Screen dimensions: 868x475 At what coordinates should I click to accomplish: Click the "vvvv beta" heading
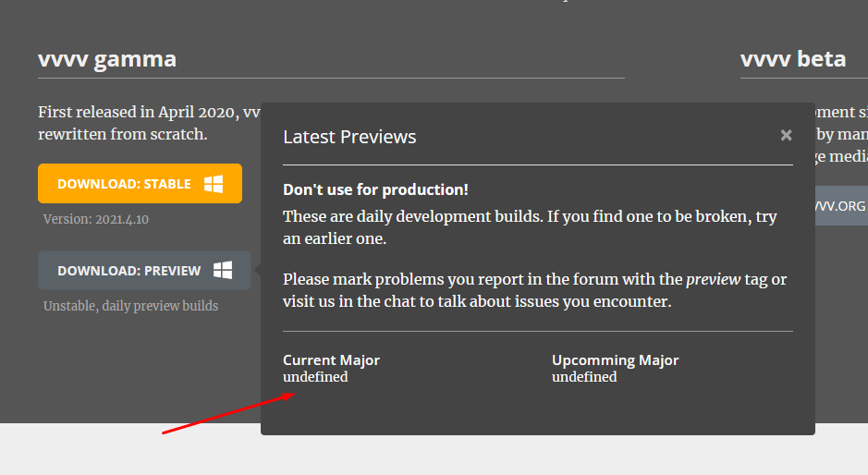point(793,59)
